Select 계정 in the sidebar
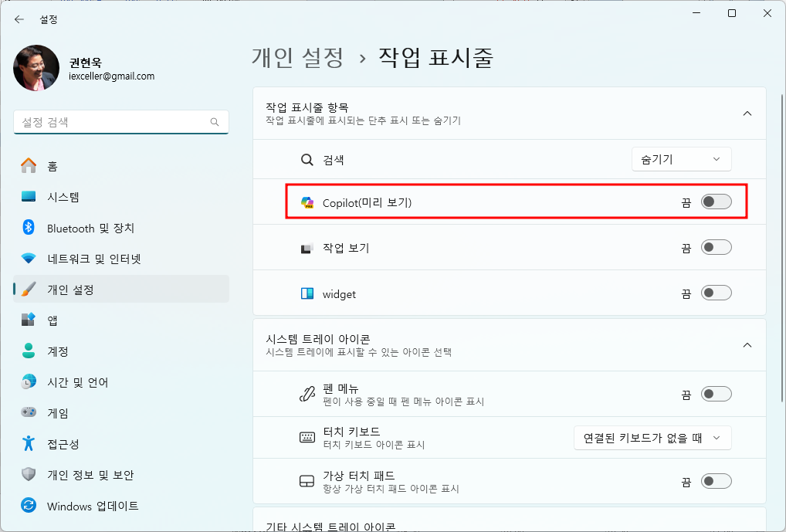The width and height of the screenshot is (786, 532). (120, 351)
